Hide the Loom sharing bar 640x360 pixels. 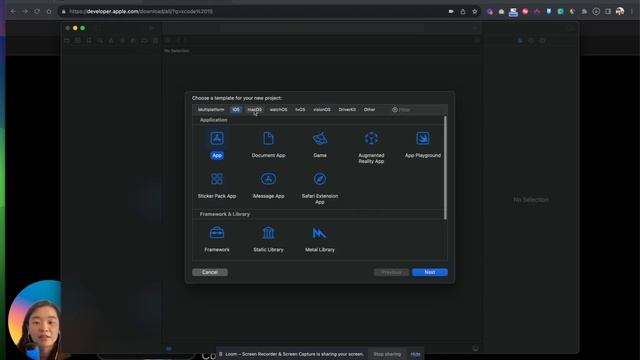[416, 354]
